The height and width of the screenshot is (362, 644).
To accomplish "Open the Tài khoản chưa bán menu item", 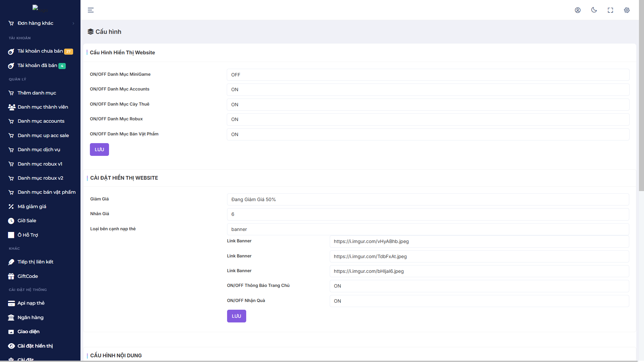I will [40, 51].
